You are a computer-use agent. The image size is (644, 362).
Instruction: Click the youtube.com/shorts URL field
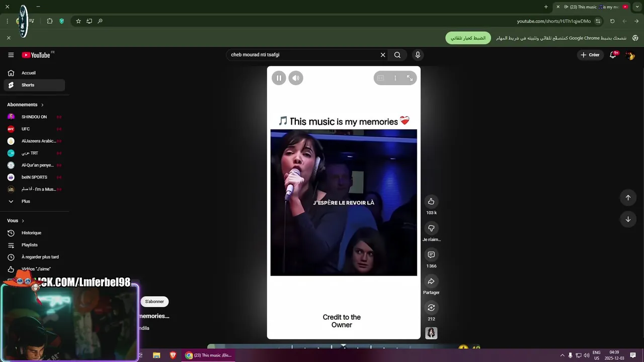(x=553, y=21)
